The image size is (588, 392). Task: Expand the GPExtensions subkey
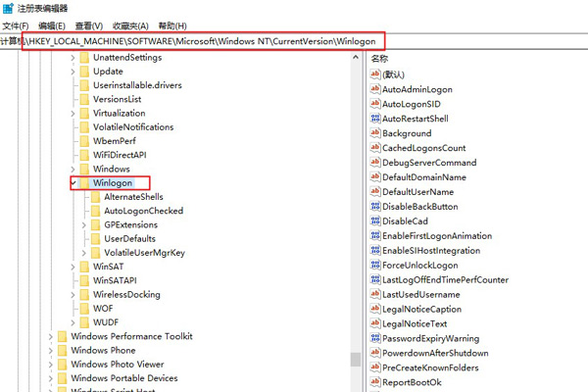pyautogui.click(x=84, y=225)
